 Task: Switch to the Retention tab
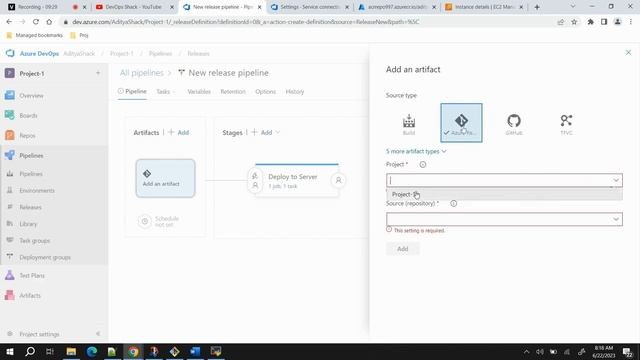[233, 91]
